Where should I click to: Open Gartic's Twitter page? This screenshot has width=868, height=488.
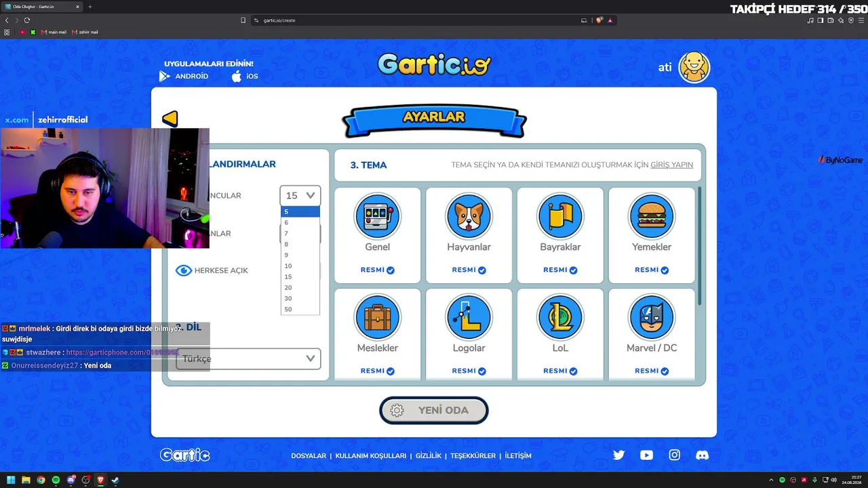click(618, 455)
